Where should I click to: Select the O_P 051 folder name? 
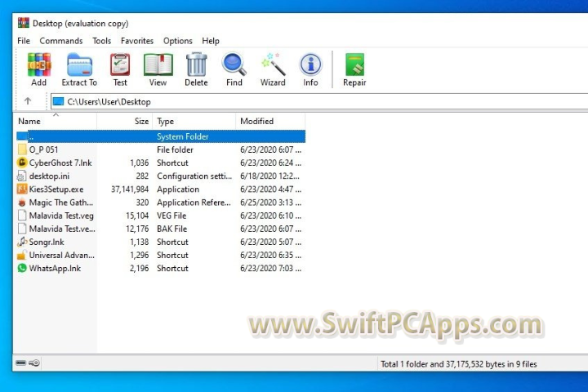(43, 149)
